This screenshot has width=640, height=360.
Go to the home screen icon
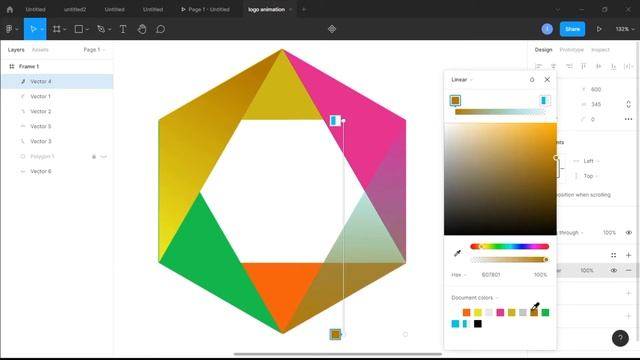click(10, 9)
